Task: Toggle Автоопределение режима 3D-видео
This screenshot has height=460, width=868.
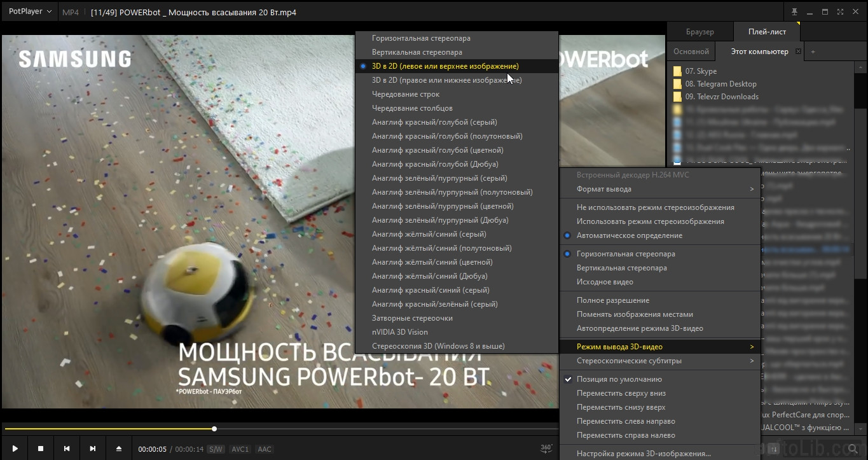Action: pyautogui.click(x=660, y=328)
